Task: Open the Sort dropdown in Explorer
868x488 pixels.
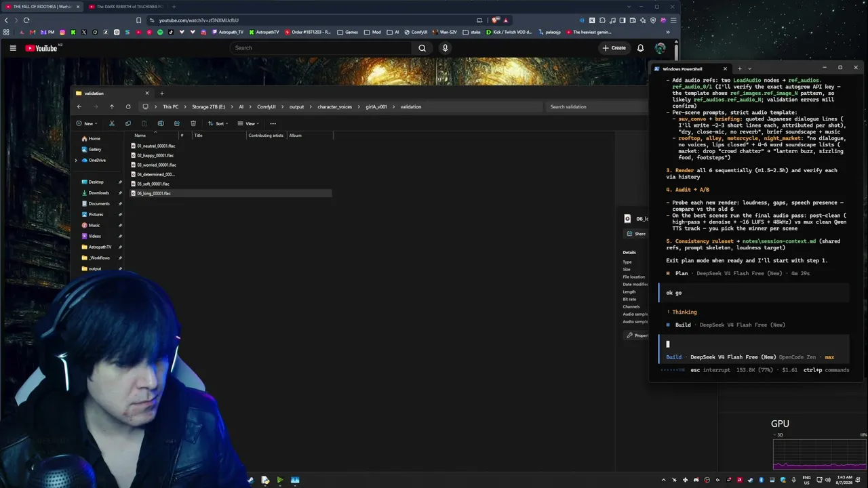Action: [x=218, y=123]
